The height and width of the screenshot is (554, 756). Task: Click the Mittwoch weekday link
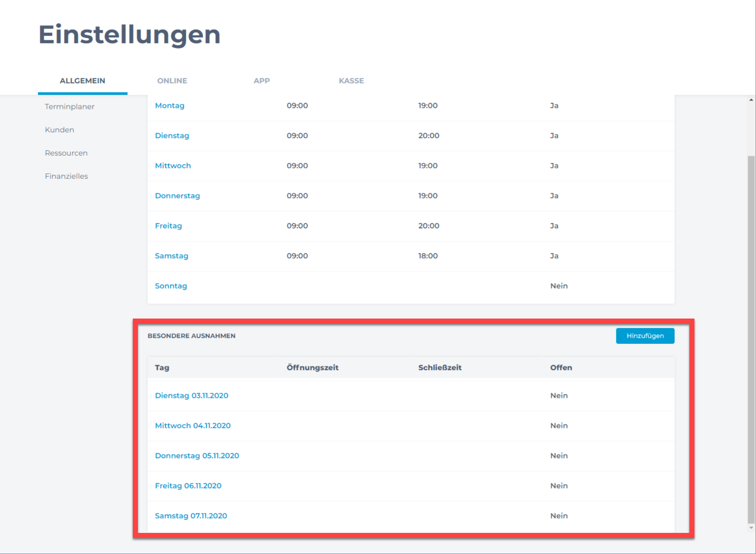(x=173, y=166)
